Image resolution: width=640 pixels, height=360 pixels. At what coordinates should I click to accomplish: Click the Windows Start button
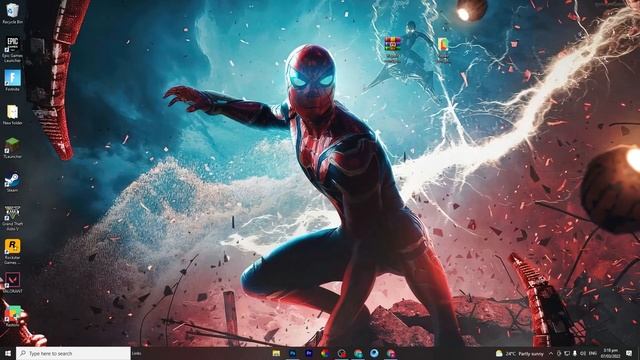point(8,353)
